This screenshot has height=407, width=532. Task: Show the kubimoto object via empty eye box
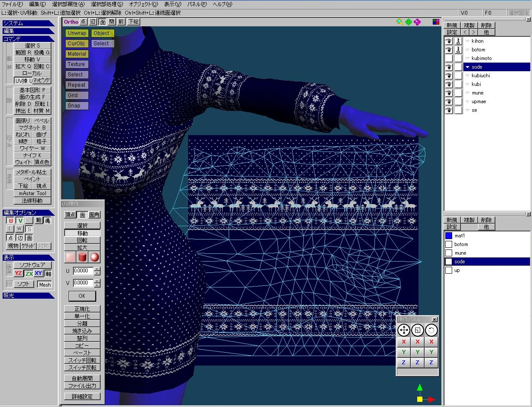click(x=449, y=58)
